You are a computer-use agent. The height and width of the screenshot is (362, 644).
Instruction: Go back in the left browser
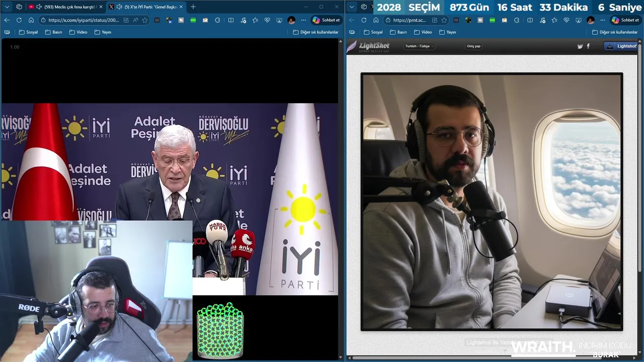click(x=7, y=20)
